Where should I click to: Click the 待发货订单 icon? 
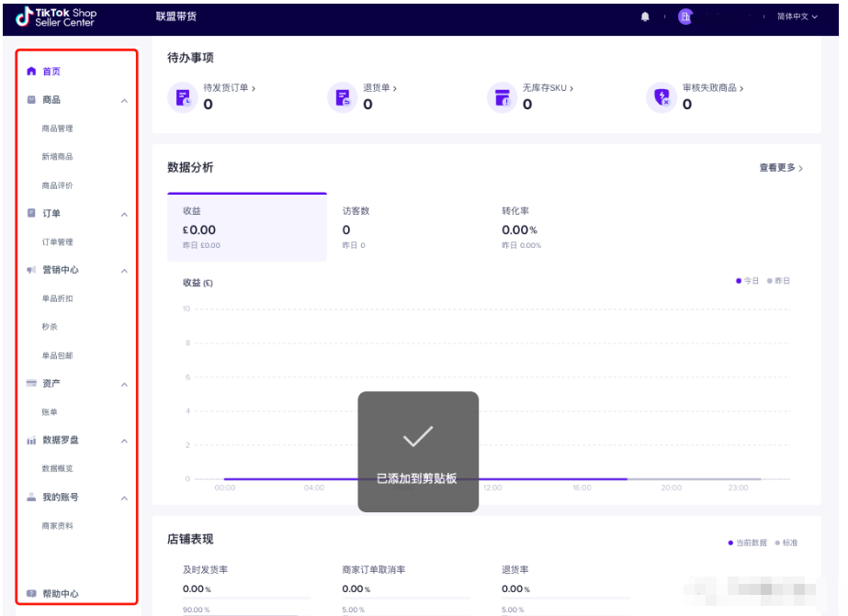coord(183,96)
